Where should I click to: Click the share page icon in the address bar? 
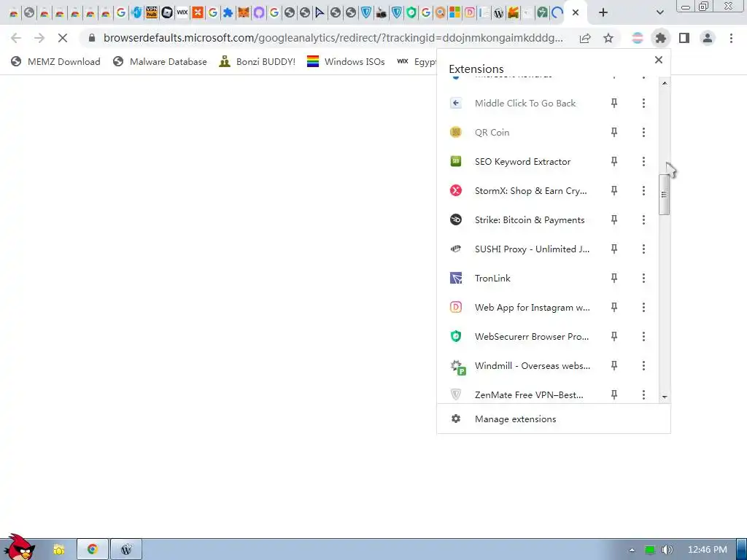[585, 38]
